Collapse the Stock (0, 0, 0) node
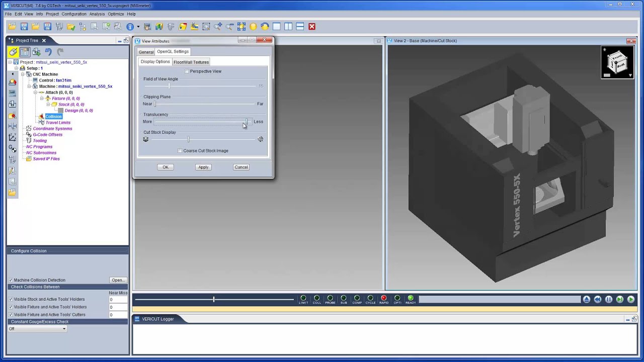644x362 pixels. tap(48, 105)
